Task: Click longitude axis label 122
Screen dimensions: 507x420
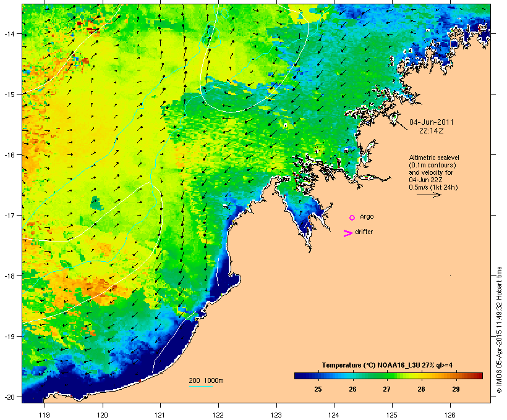Action: coord(218,415)
